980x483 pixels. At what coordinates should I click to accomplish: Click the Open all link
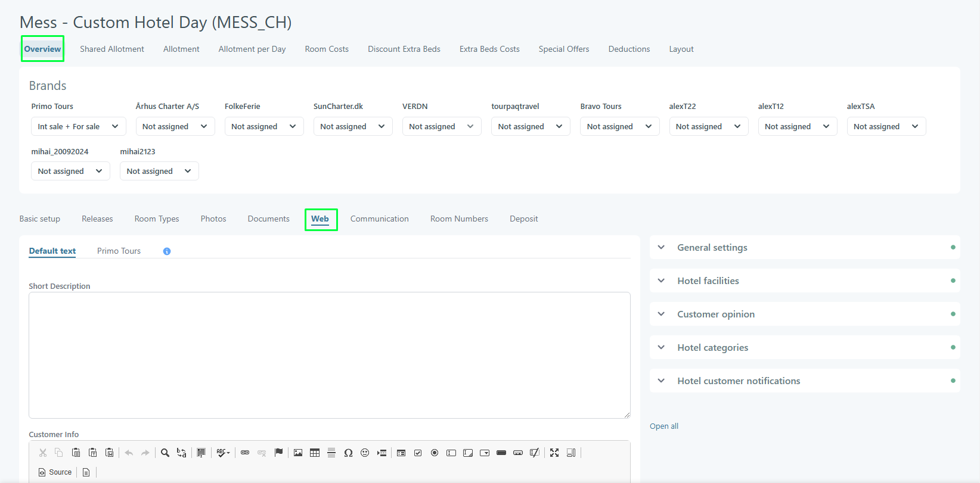coord(664,426)
